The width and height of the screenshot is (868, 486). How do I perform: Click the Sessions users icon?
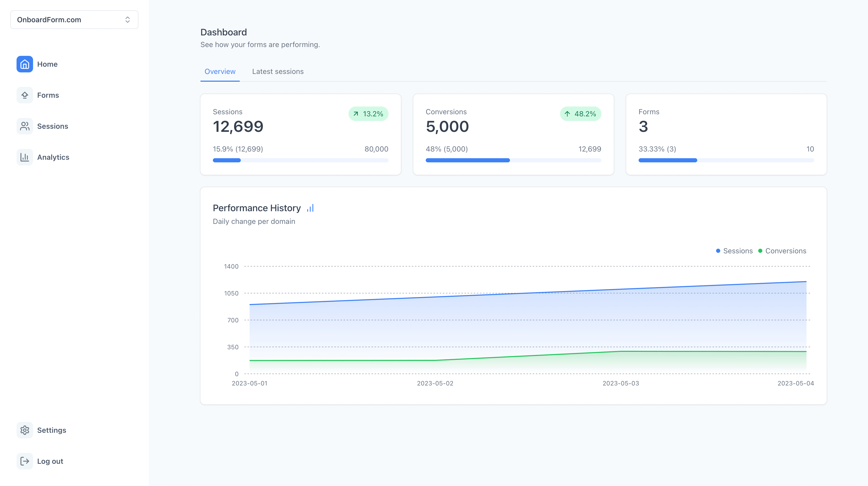(x=25, y=126)
